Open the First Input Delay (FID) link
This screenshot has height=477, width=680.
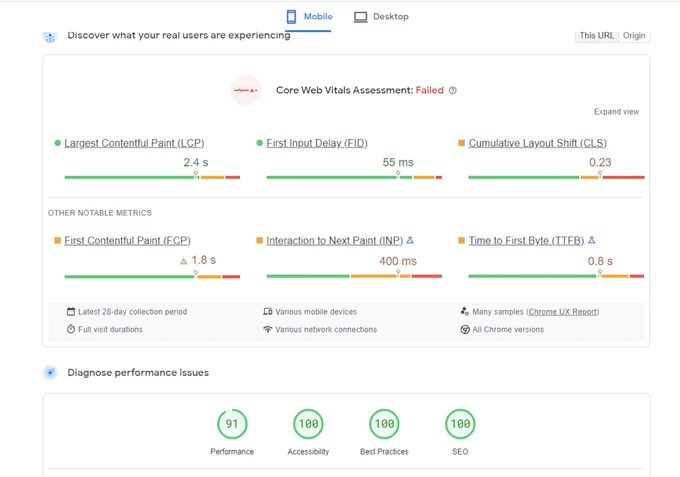click(x=317, y=143)
